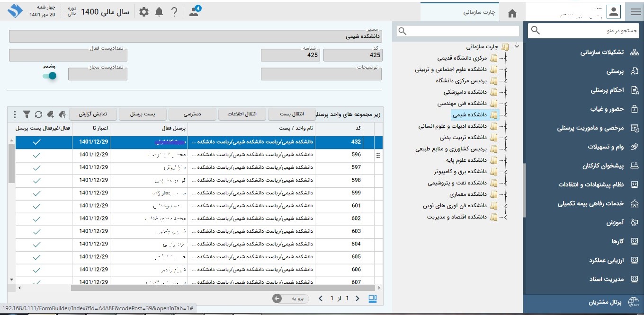Click the help question mark icon
This screenshot has height=315, width=644.
(x=174, y=12)
